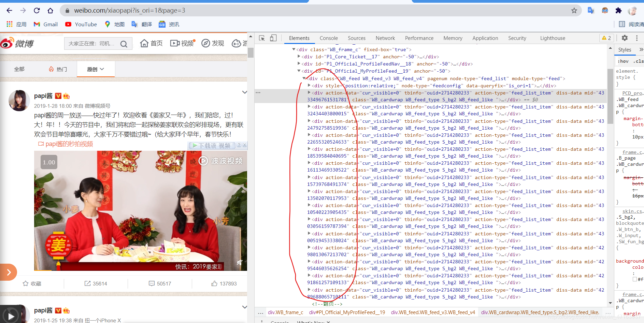The height and width of the screenshot is (323, 644).
Task: Switch to the Lighthouse tab
Action: coord(553,38)
